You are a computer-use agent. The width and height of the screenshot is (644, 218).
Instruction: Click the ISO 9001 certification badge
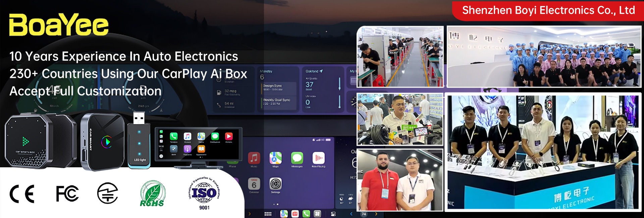click(x=204, y=193)
